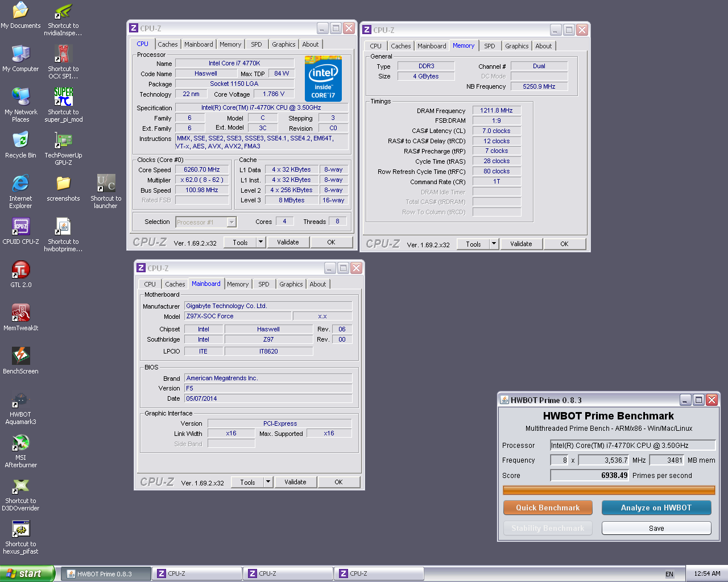728x582 pixels.
Task: Click the Score field showing 6938.49
Action: [x=590, y=475]
